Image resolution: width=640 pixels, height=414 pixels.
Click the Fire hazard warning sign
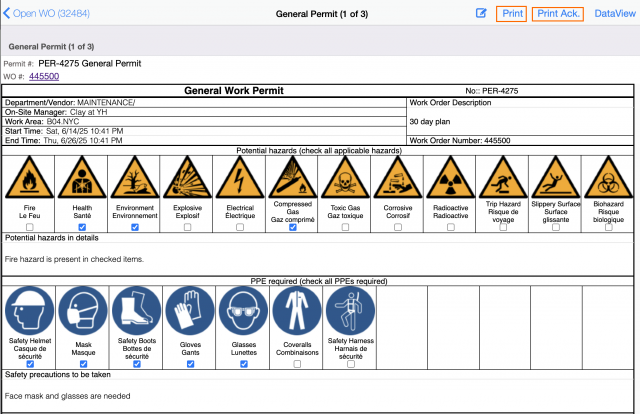[29, 177]
